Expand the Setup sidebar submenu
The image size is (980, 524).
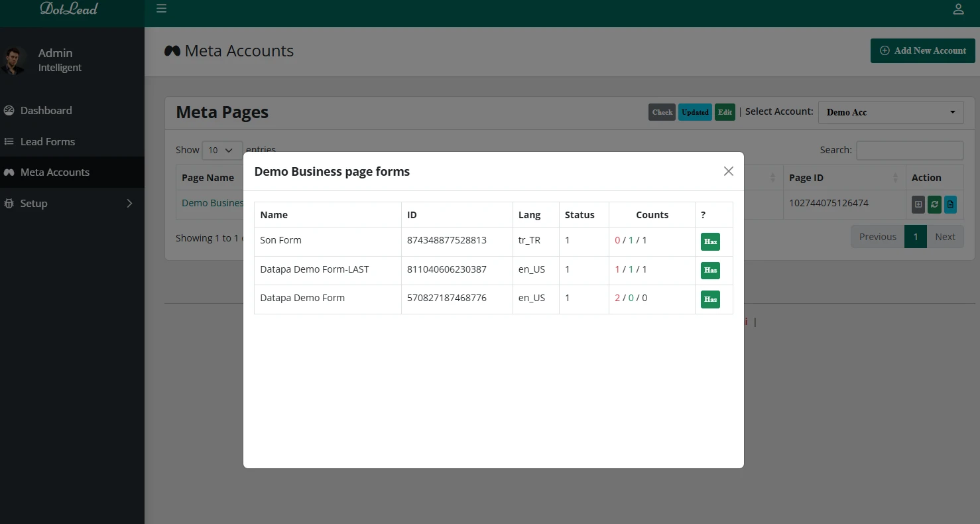pos(72,204)
